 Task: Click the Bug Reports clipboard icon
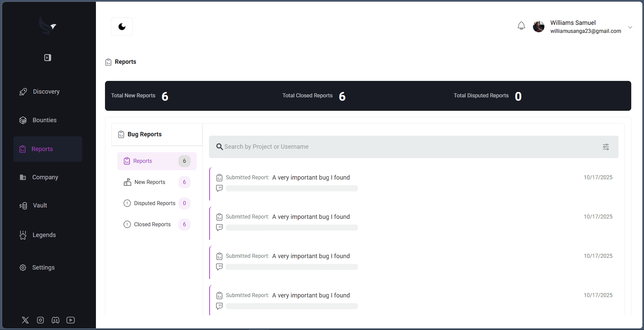121,134
